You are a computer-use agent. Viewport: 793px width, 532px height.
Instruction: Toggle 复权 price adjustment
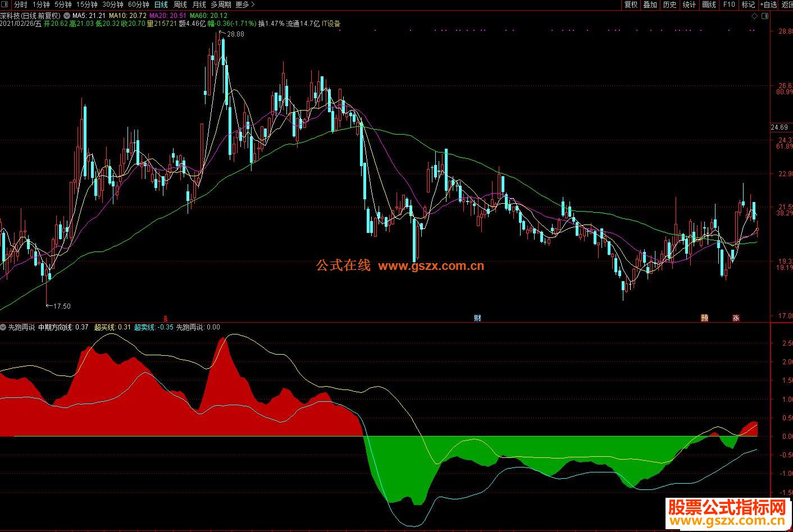click(631, 4)
